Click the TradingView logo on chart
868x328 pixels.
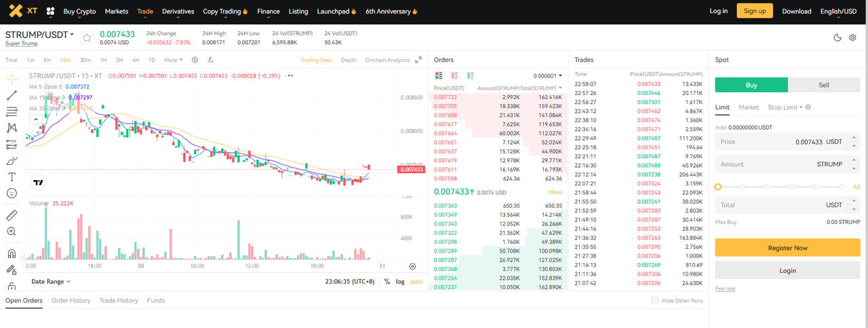[39, 182]
